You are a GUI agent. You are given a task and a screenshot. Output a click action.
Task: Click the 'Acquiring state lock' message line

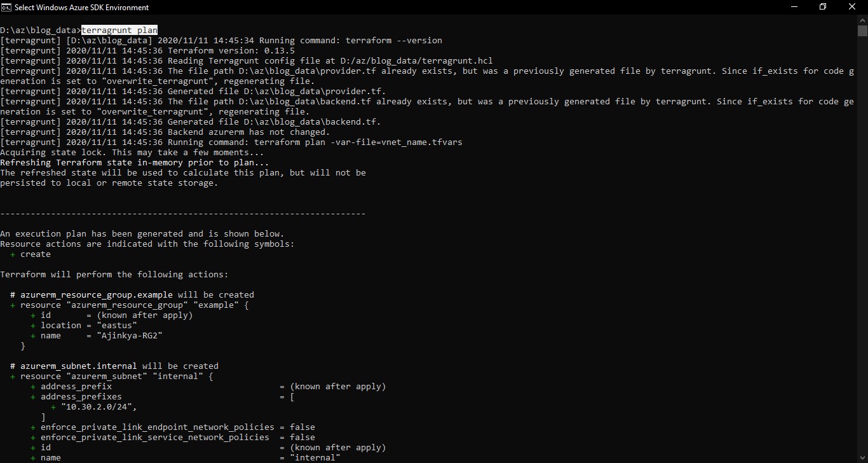pyautogui.click(x=132, y=153)
